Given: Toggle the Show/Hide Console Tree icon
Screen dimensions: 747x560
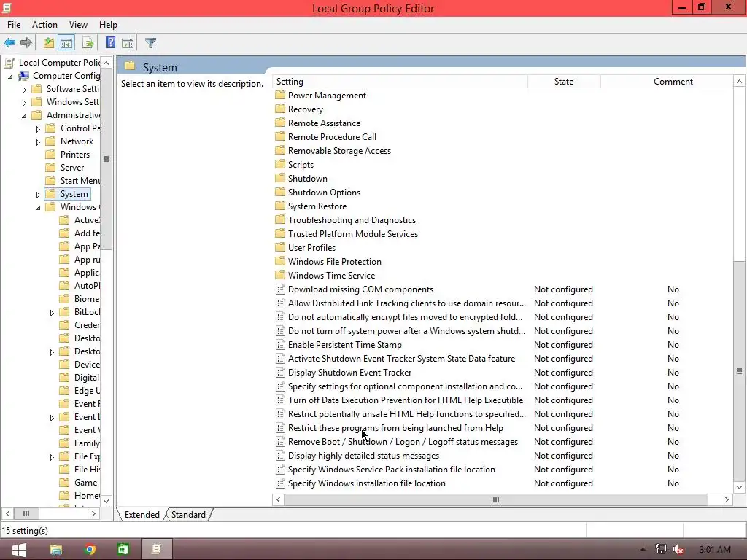Looking at the screenshot, I should point(66,43).
